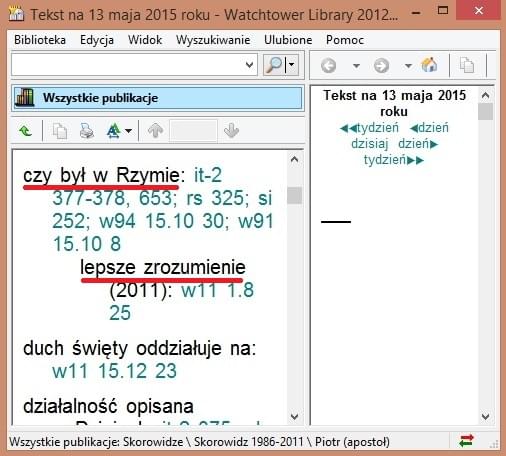Click the red-green sync arrows status icon
This screenshot has width=506, height=456.
(x=466, y=441)
